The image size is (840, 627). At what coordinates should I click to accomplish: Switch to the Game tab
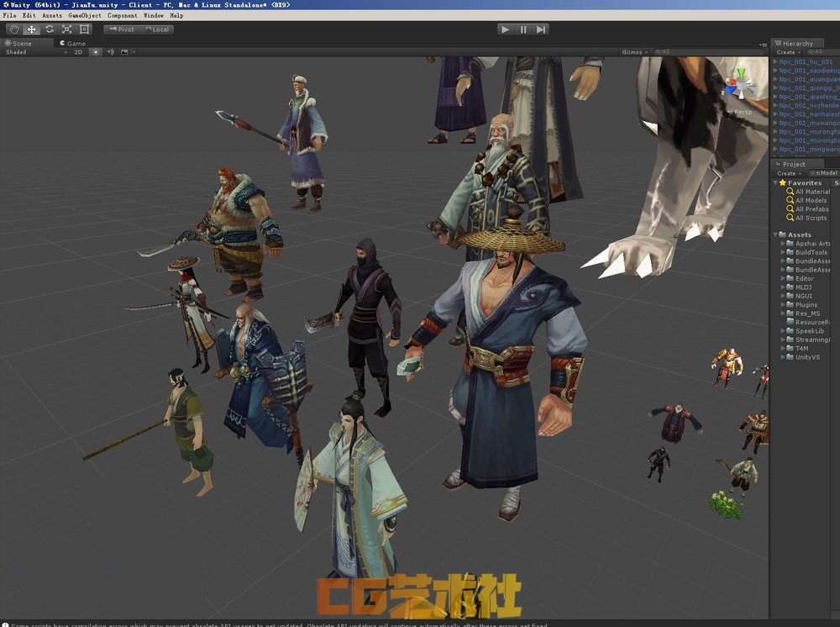[x=73, y=44]
